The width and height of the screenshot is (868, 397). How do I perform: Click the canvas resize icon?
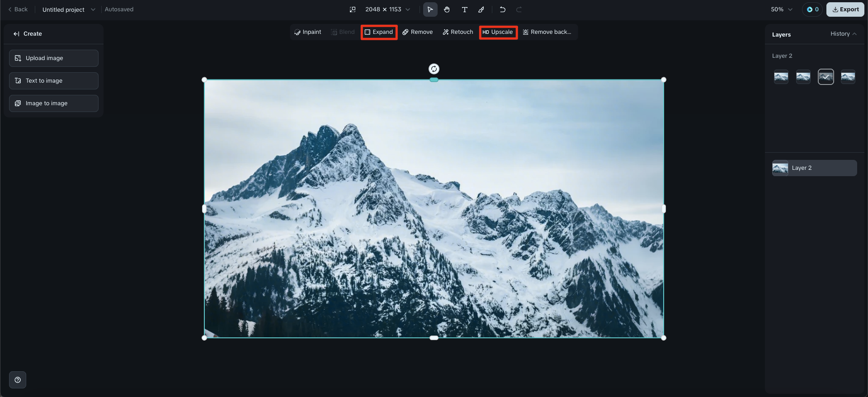click(x=353, y=9)
